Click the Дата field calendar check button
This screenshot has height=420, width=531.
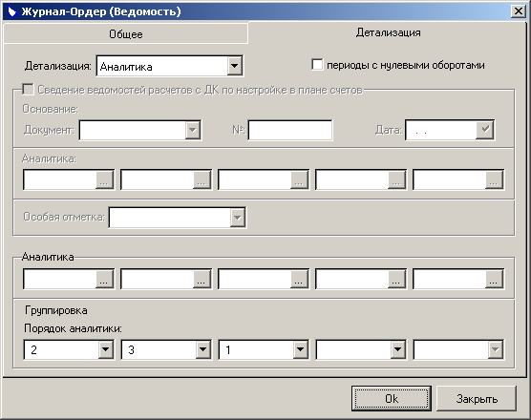point(485,130)
